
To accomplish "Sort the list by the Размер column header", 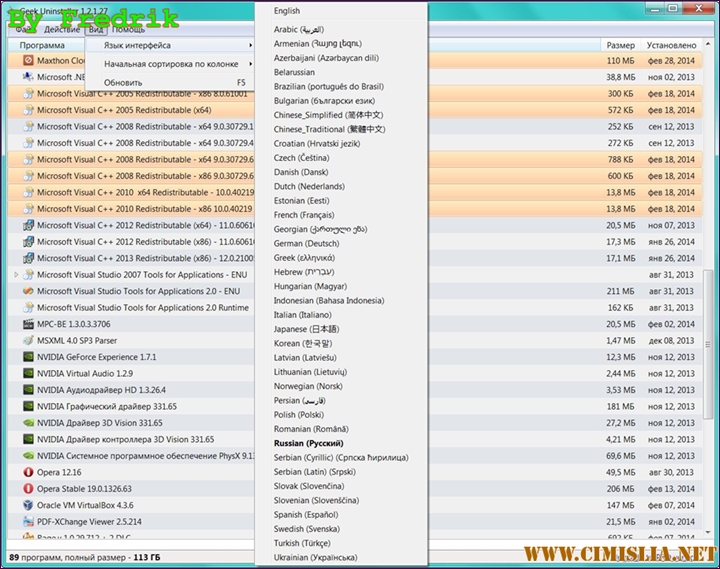I will (x=620, y=45).
